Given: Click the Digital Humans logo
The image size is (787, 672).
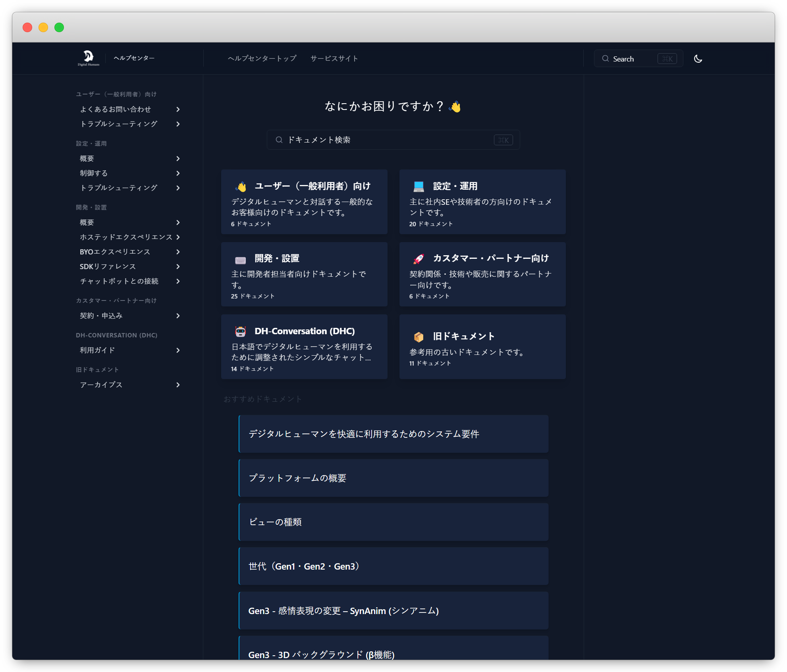Looking at the screenshot, I should [x=88, y=58].
